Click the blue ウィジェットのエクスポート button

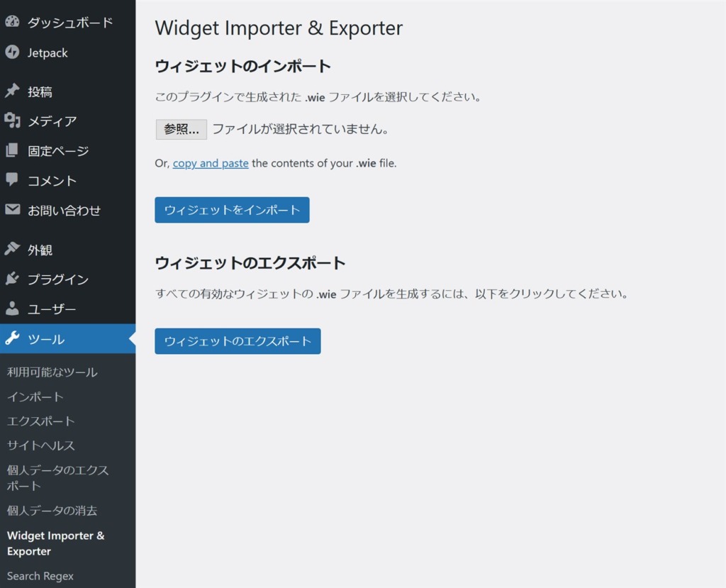tap(238, 341)
